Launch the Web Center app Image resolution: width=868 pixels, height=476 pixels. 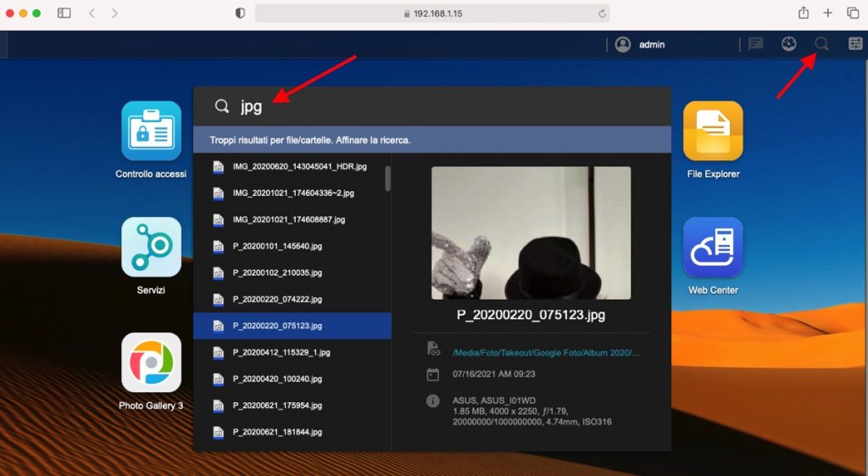tap(713, 247)
